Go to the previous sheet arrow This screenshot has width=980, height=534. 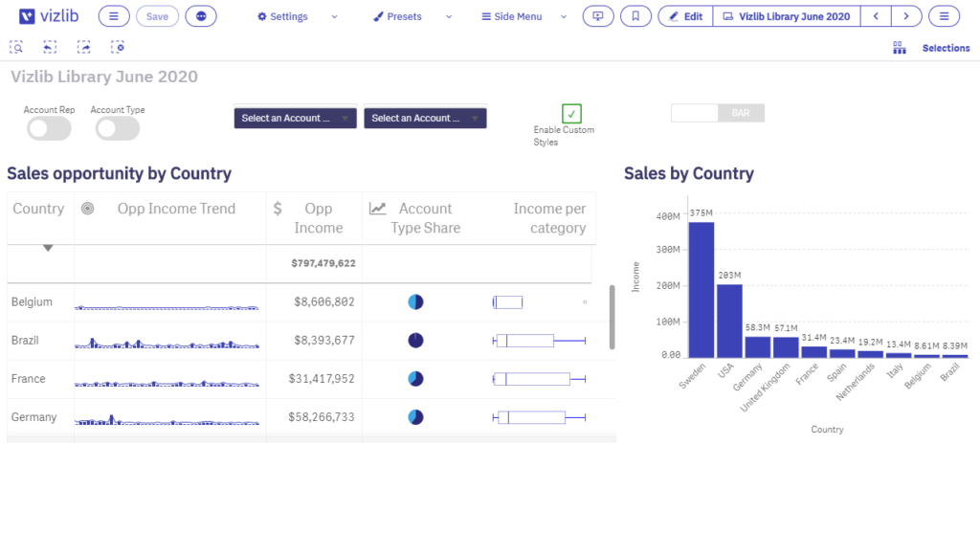pos(876,16)
